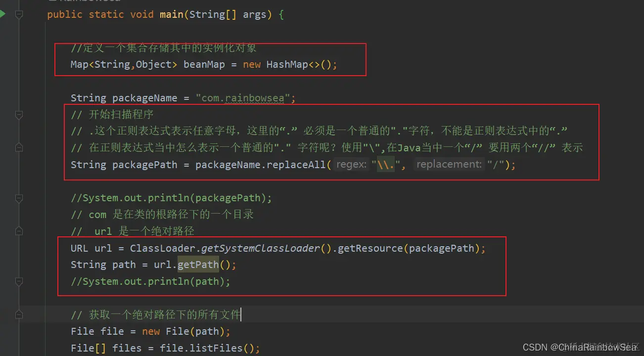Click comment '// com 是在类的根路径下的一个目录'
644x356 pixels.
click(162, 215)
